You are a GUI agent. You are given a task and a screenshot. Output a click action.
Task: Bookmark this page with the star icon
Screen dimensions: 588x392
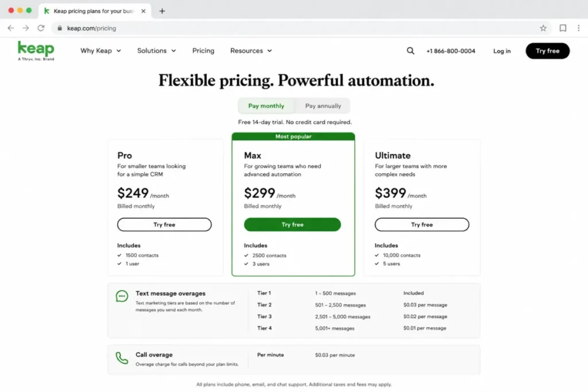click(543, 28)
